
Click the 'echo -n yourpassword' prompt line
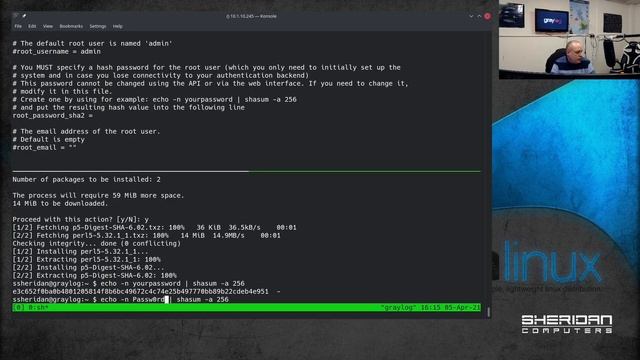click(129, 283)
